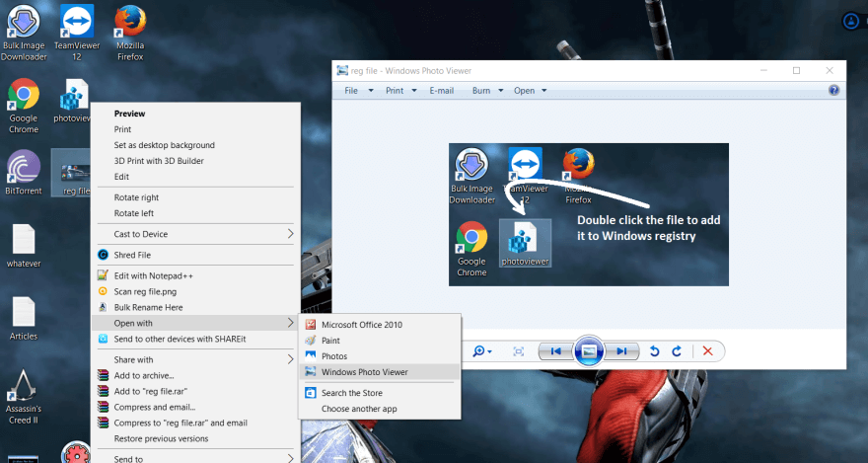This screenshot has height=463, width=868.
Task: Open BitTorrent desktop shortcut
Action: 24,173
